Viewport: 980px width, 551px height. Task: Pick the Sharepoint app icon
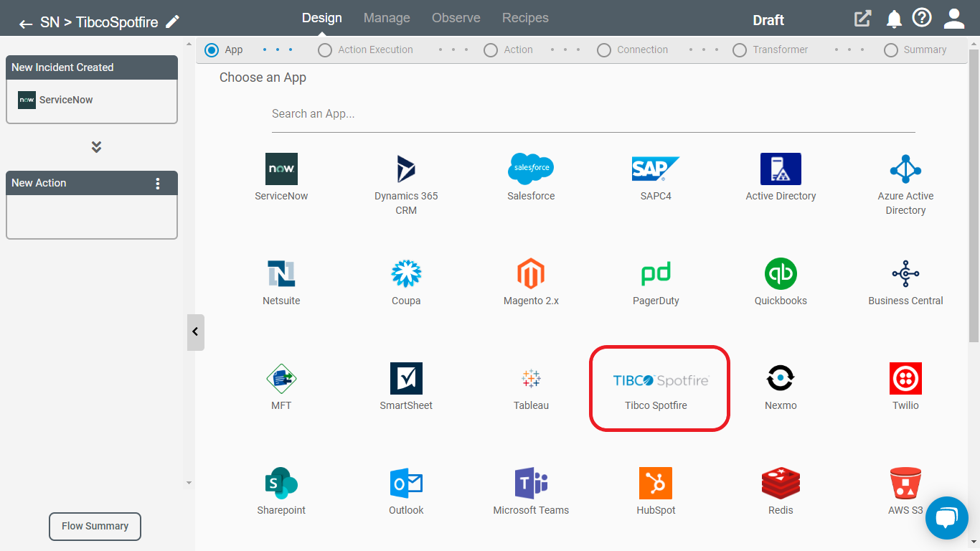[281, 483]
